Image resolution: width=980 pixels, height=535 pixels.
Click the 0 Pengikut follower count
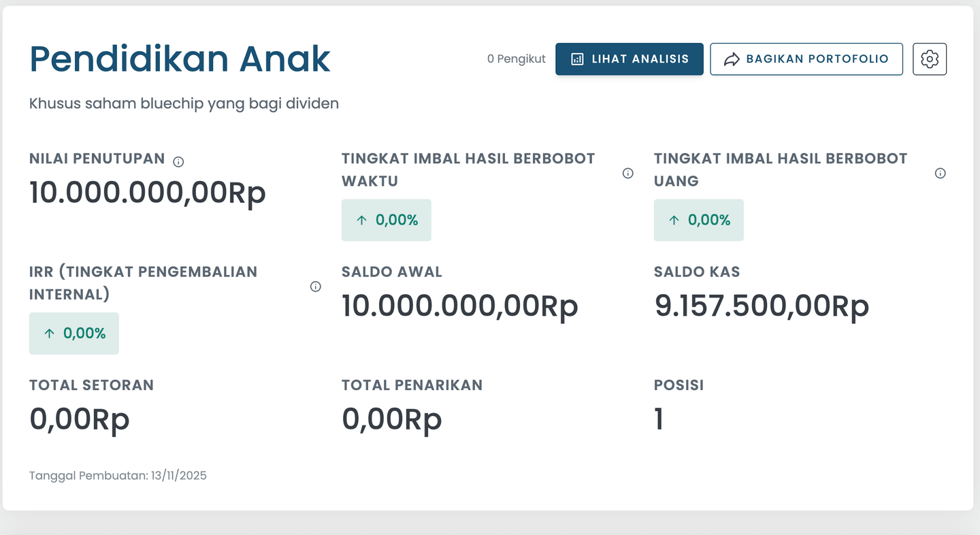[x=516, y=59]
